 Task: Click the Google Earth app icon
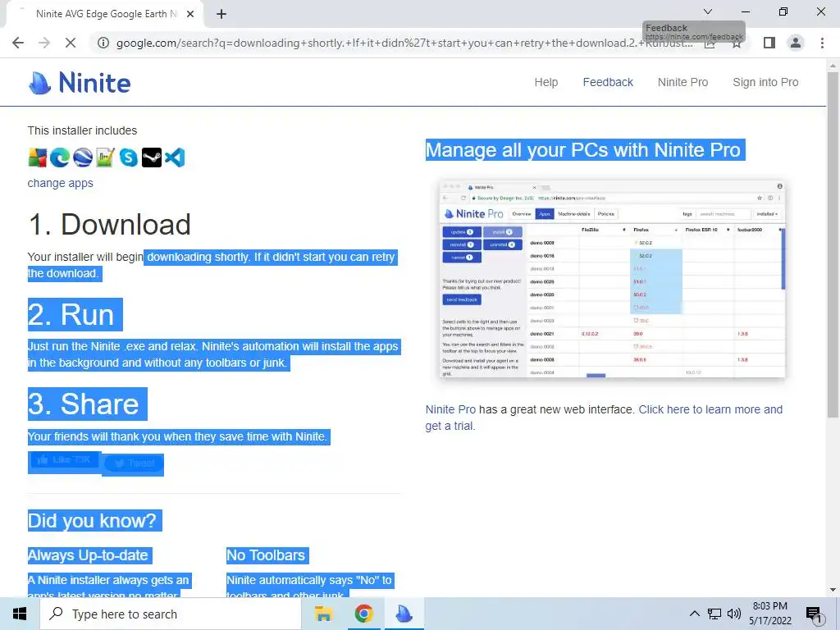point(83,157)
